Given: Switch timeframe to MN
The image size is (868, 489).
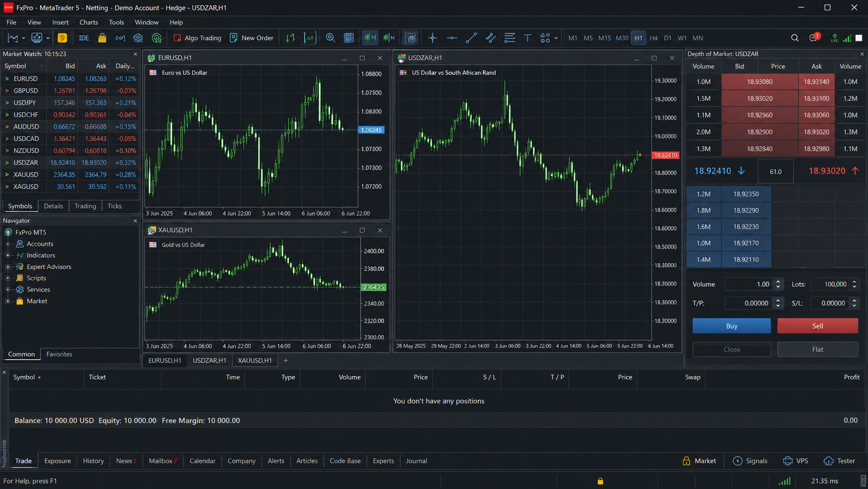Looking at the screenshot, I should (698, 38).
